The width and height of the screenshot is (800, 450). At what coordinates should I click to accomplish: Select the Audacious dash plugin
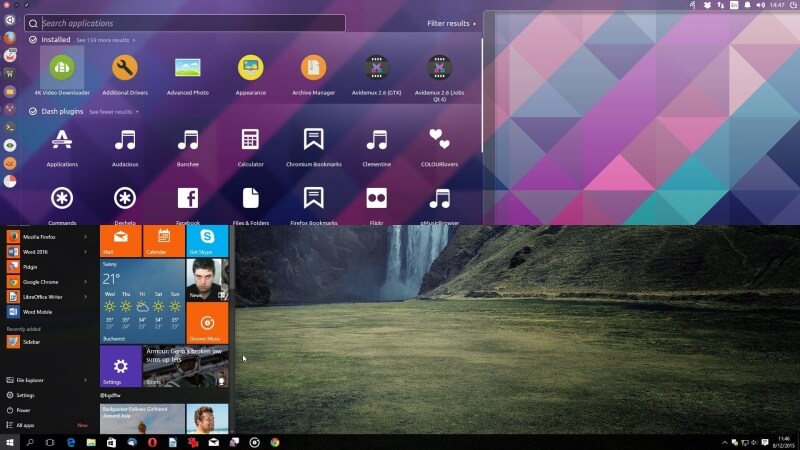pyautogui.click(x=125, y=147)
